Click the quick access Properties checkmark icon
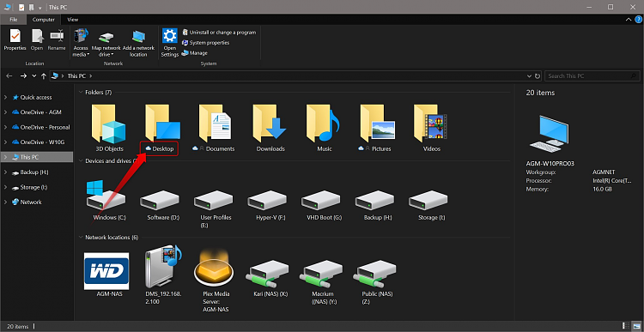Viewport: 644px width, 332px height. click(x=21, y=7)
